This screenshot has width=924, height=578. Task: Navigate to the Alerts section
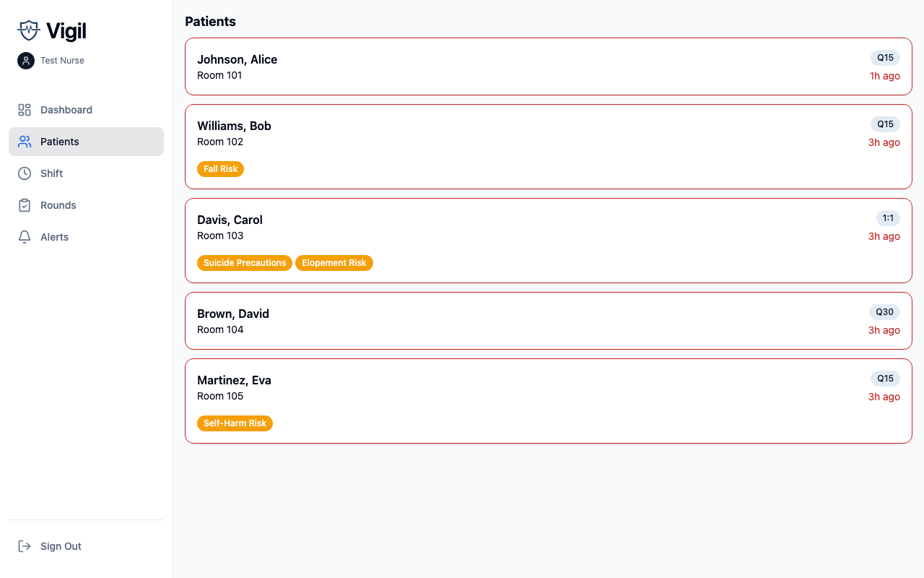55,237
